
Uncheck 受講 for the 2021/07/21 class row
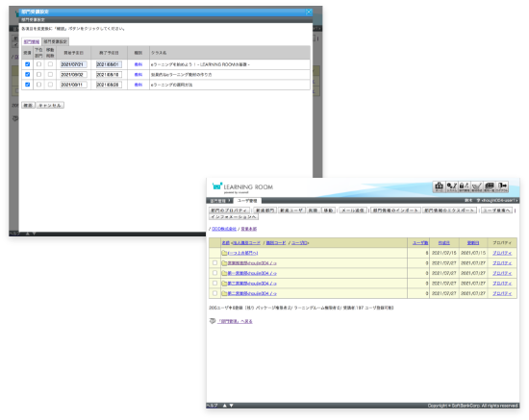pyautogui.click(x=27, y=64)
